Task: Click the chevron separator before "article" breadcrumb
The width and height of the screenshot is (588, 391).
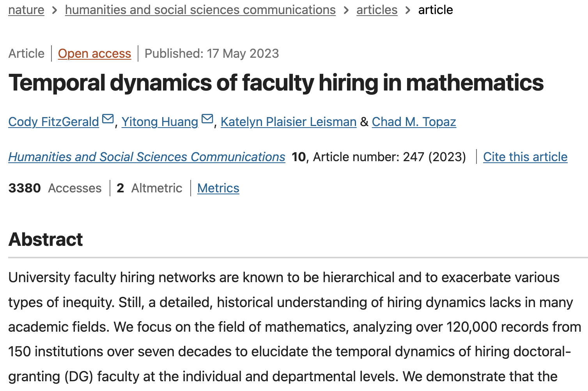Action: [x=408, y=10]
